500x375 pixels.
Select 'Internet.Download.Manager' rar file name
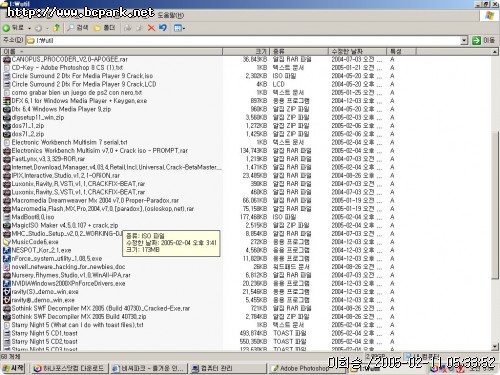click(x=116, y=167)
